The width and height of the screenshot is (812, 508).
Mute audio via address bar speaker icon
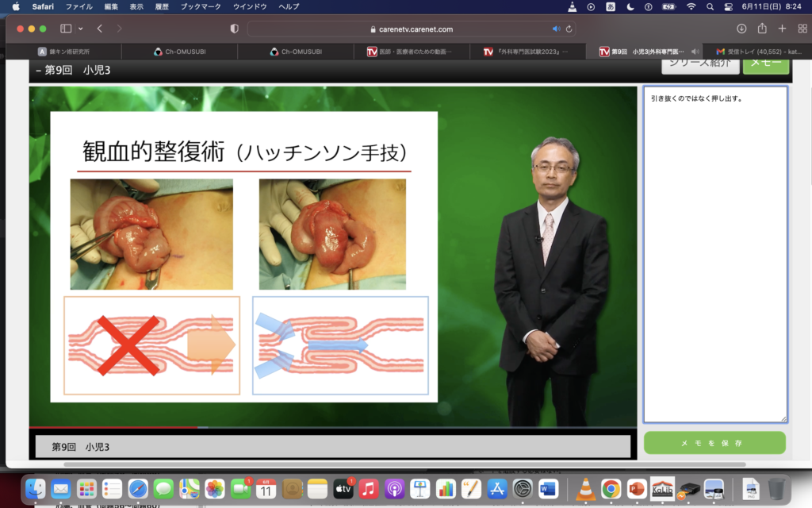(x=556, y=29)
